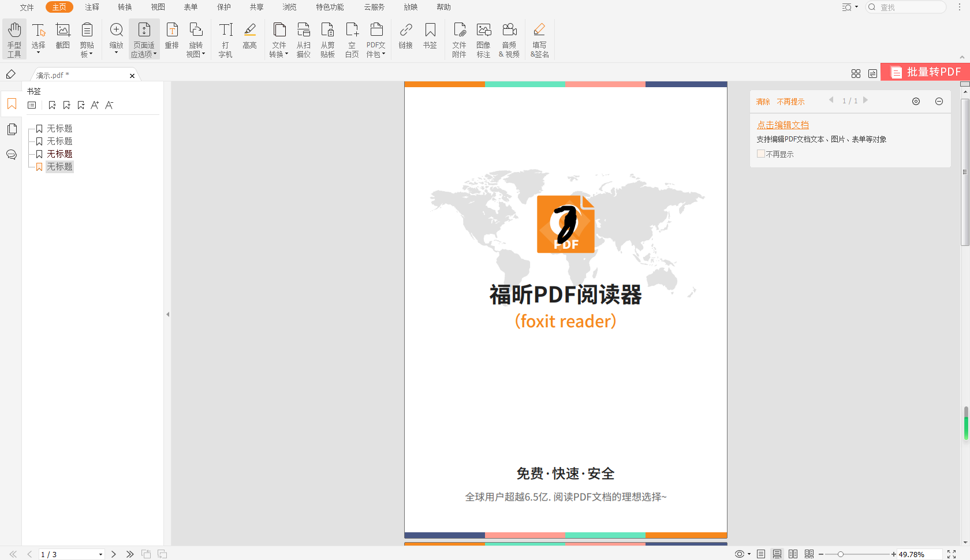This screenshot has width=970, height=560.
Task: Expand Page Fit Options (页面适应选项)
Action: (x=144, y=39)
